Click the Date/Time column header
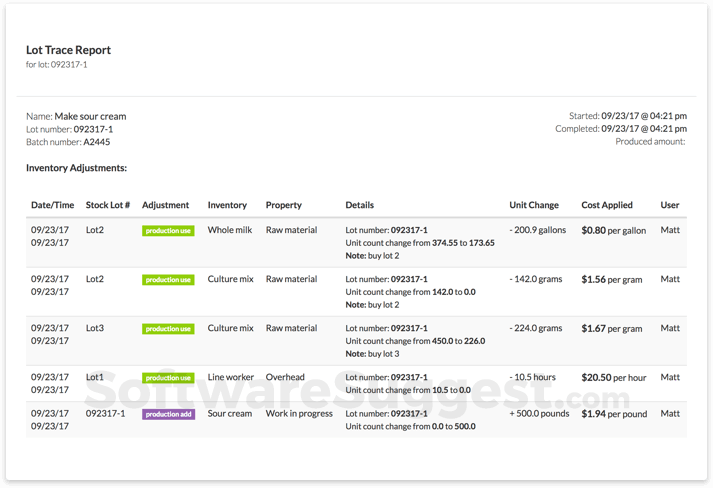 pyautogui.click(x=52, y=205)
